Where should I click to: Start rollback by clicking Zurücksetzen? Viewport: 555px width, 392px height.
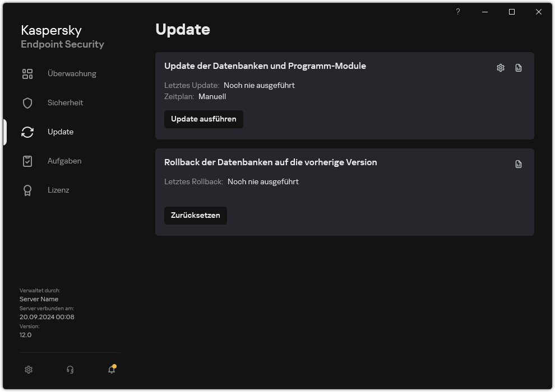point(195,215)
